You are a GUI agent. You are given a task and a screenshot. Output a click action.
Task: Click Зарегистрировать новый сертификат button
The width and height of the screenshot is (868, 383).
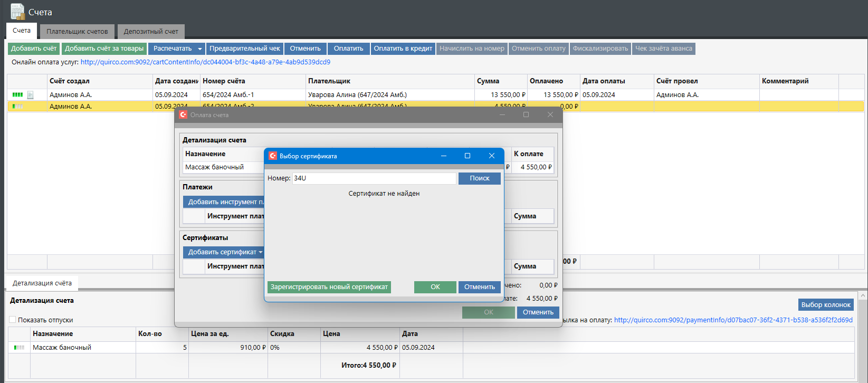(x=329, y=287)
